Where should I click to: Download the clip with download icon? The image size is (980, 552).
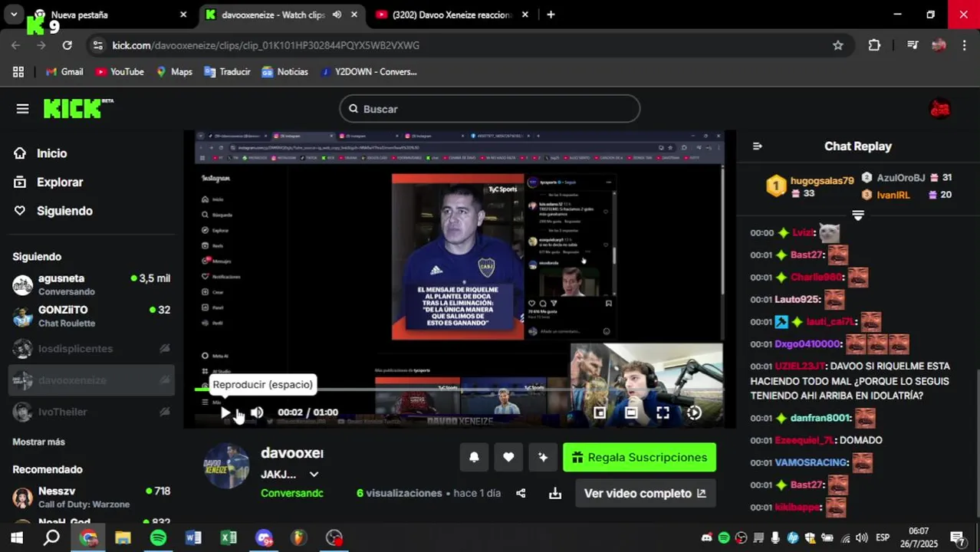pyautogui.click(x=555, y=493)
